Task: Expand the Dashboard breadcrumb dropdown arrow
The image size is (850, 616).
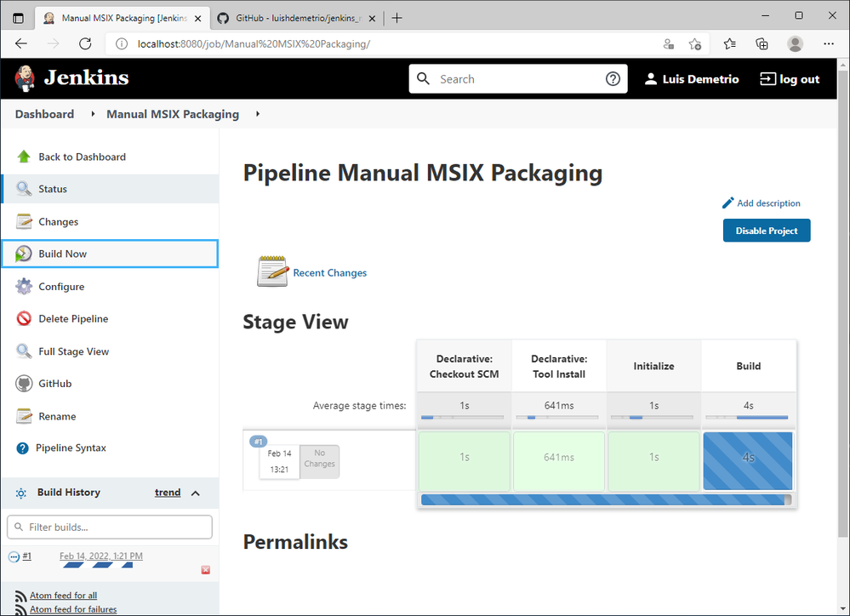Action: pyautogui.click(x=93, y=114)
